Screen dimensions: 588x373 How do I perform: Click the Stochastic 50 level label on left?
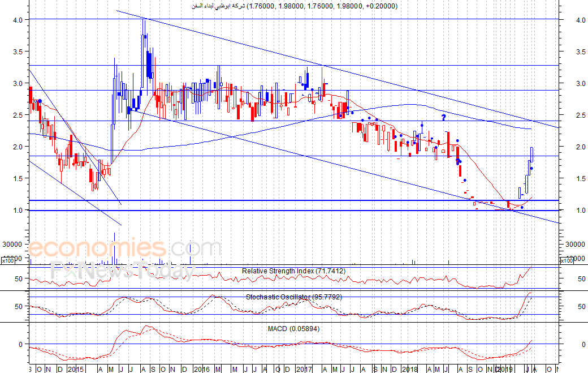[19, 307]
